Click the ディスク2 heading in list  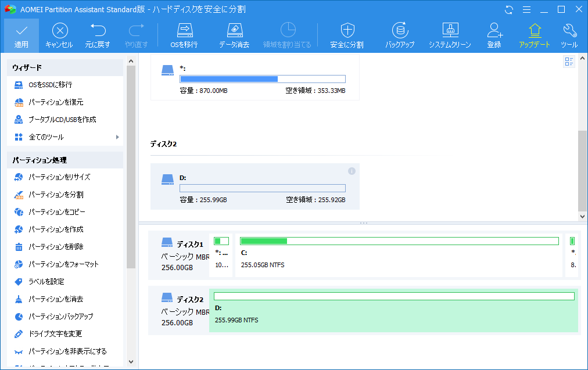point(163,144)
